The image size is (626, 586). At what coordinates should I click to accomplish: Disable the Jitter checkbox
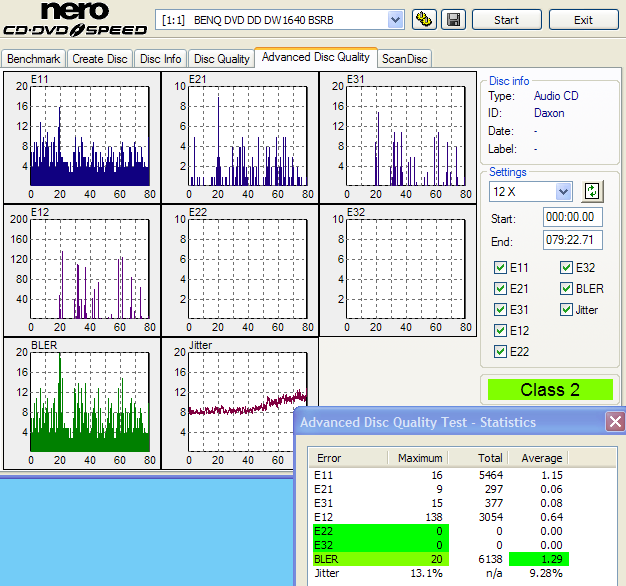pyautogui.click(x=566, y=310)
